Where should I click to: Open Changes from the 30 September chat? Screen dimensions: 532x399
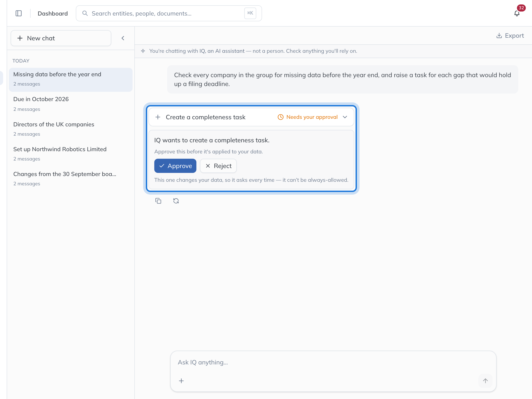click(x=71, y=178)
